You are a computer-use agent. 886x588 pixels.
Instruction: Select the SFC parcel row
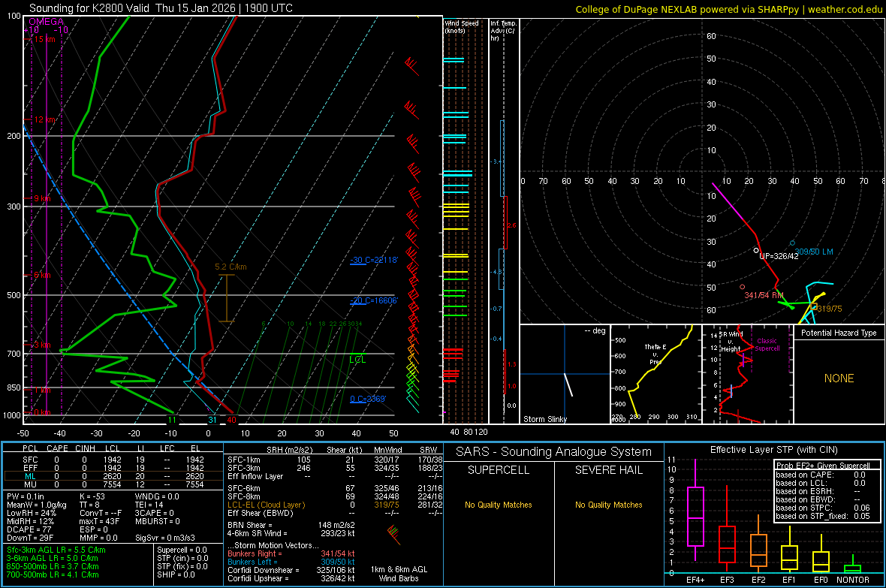[113, 460]
